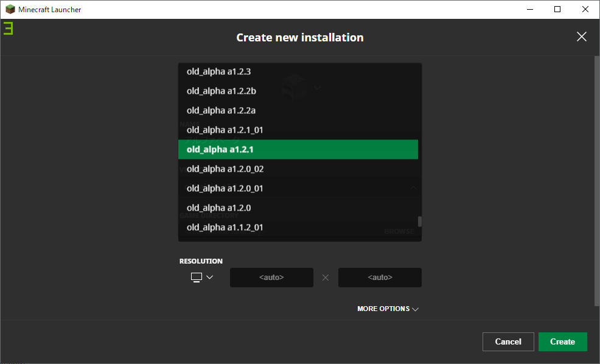
Task: Select version old_alpha a1.2.0_01
Action: 298,189
